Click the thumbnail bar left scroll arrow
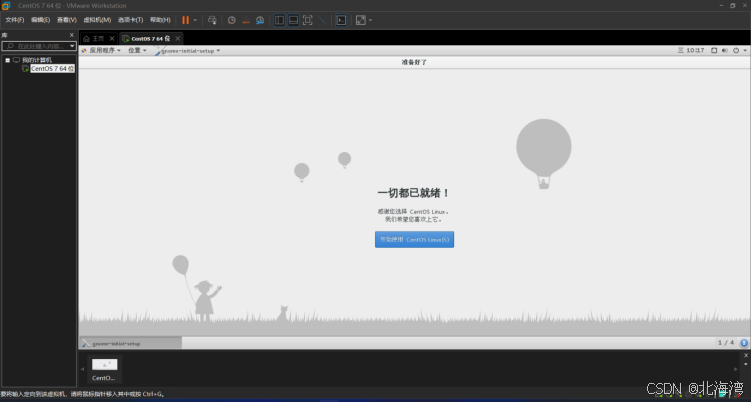Viewport: 751px width, 403px height. [82, 369]
